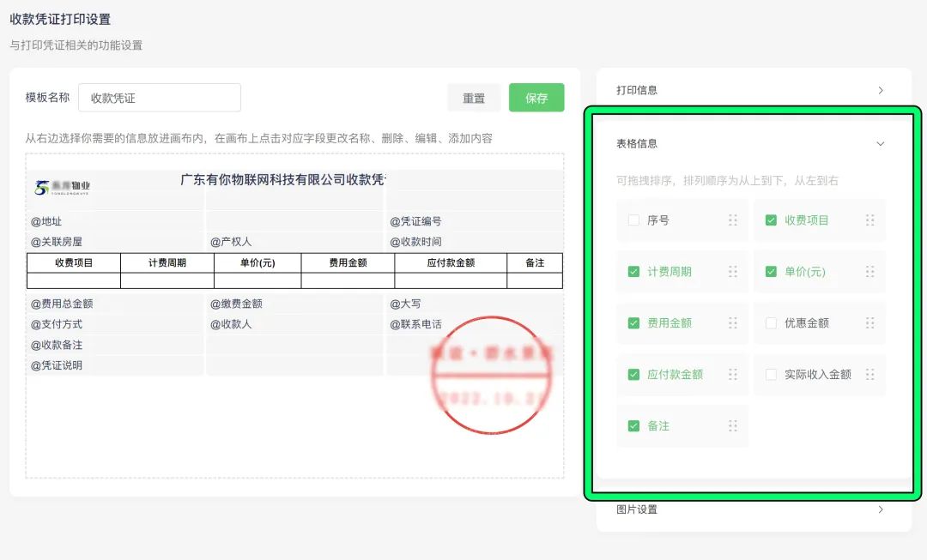Screen dimensions: 927x560
Task: Collapse the 表格信息 section
Action: [880, 144]
